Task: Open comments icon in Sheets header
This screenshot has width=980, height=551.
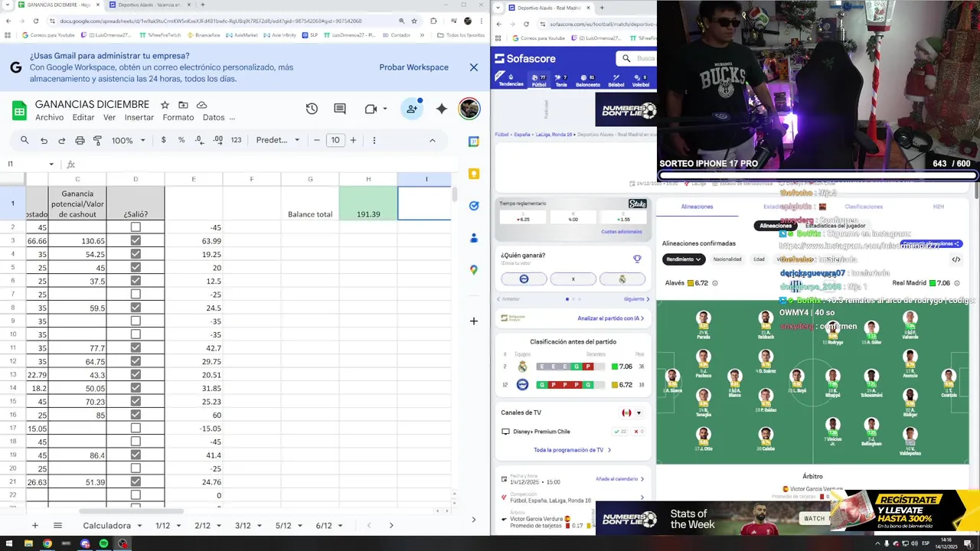Action: 340,109
